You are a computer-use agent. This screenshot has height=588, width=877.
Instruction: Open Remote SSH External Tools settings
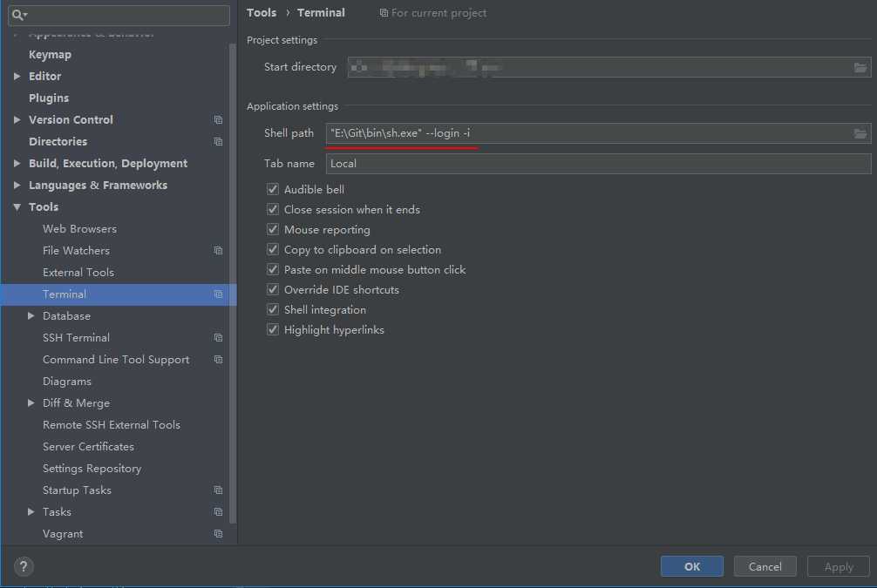point(112,425)
